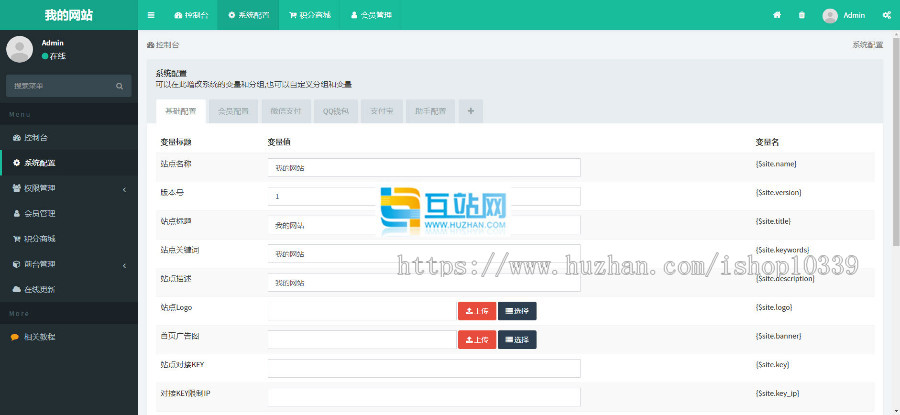This screenshot has width=900, height=415.
Task: Click the Admin profile picture in sidebar
Action: (20, 49)
